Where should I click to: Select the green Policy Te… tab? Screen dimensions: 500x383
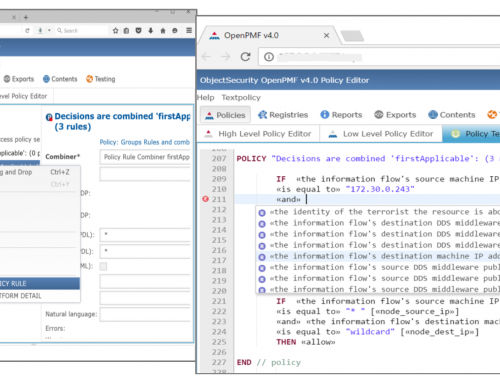[471, 134]
